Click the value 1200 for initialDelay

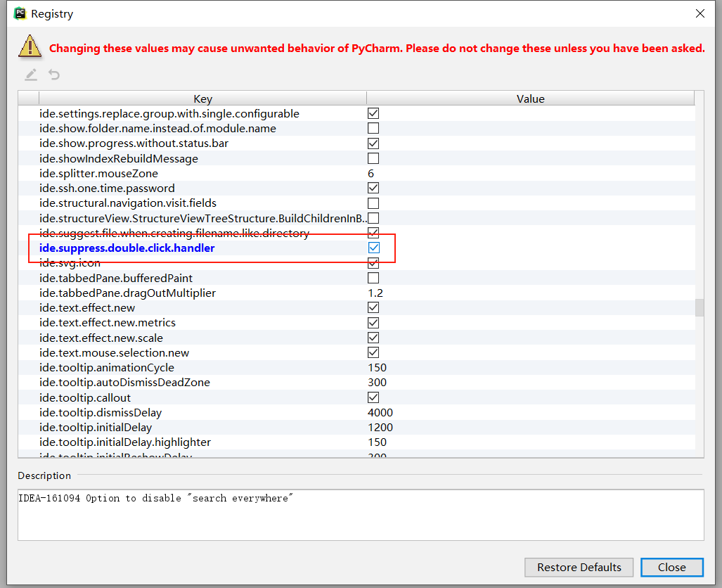point(380,427)
